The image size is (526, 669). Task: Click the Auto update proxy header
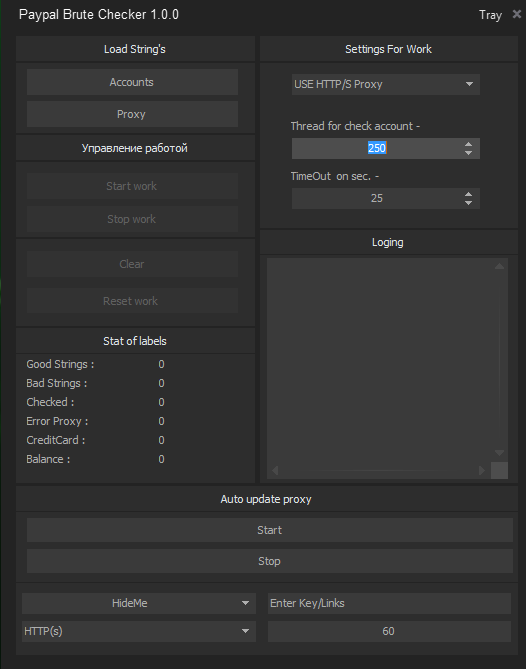[x=266, y=499]
